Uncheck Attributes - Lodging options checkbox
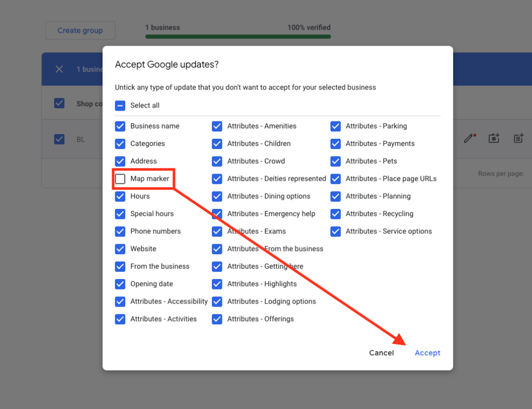The image size is (532, 409). (217, 301)
